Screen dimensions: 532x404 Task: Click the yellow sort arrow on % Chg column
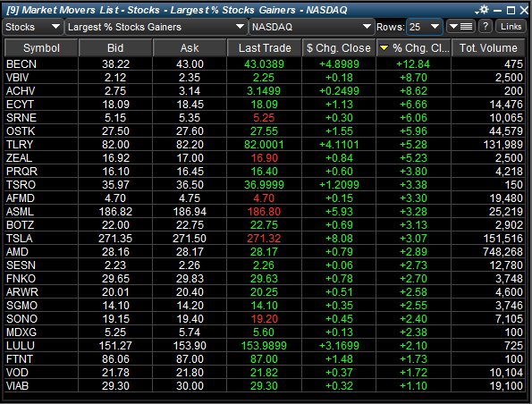384,48
